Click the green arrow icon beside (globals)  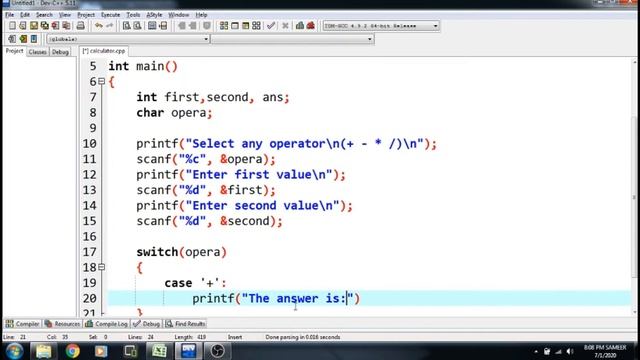point(23,39)
